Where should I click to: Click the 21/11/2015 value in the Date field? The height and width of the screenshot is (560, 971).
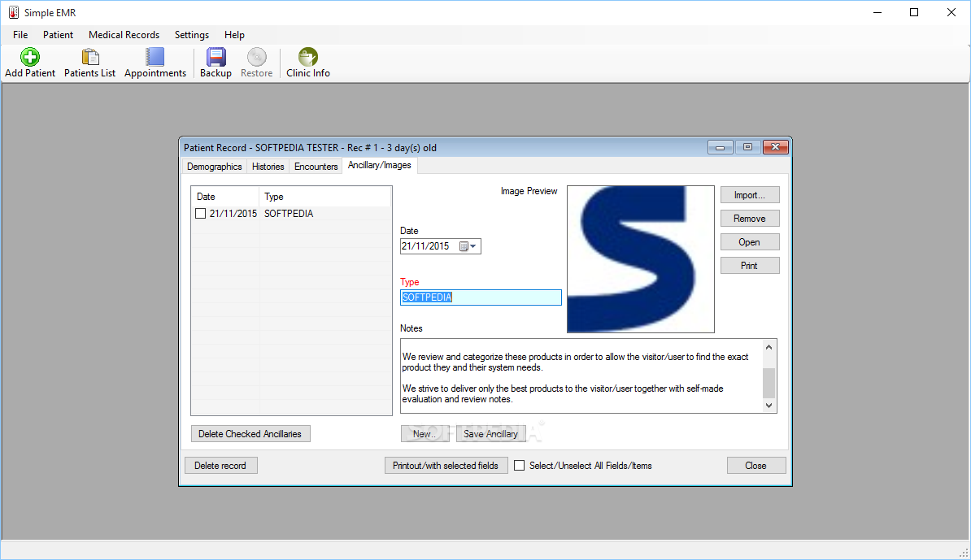tap(425, 246)
